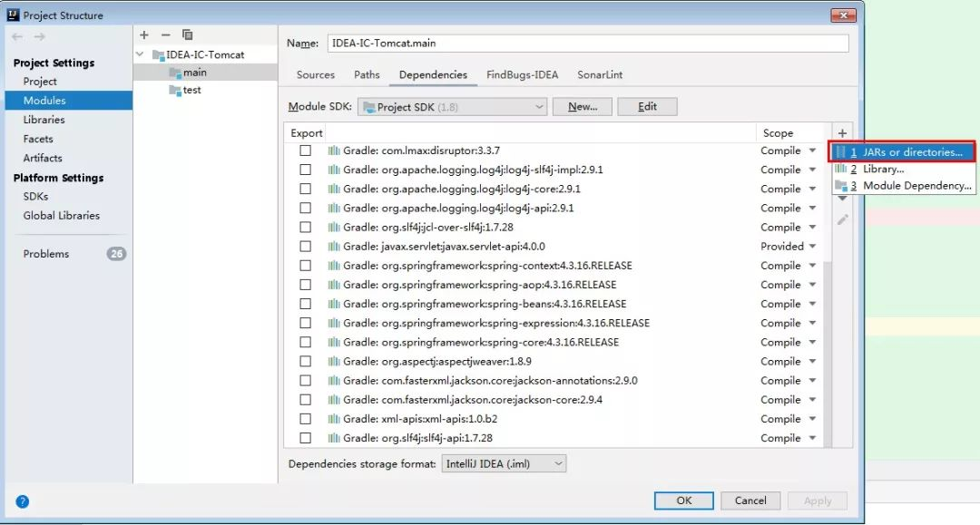This screenshot has width=980, height=525.
Task: Confirm with the OK button
Action: click(x=684, y=501)
